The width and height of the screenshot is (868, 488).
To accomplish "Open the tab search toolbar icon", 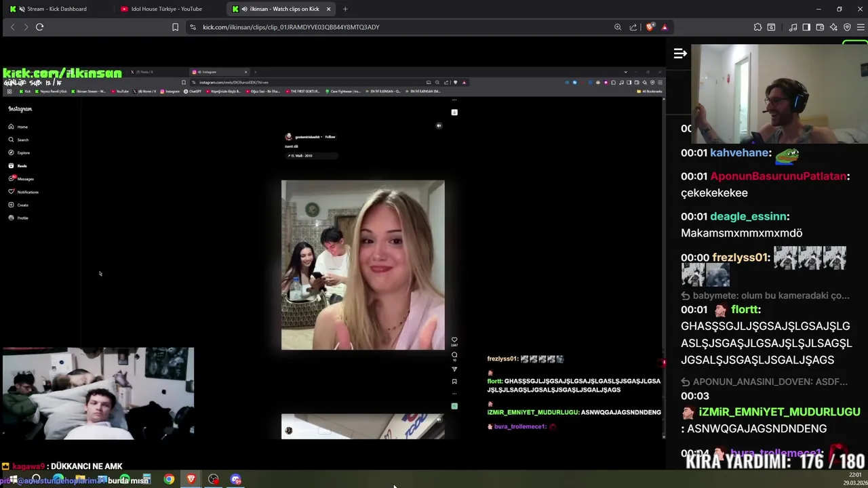I will (x=771, y=27).
